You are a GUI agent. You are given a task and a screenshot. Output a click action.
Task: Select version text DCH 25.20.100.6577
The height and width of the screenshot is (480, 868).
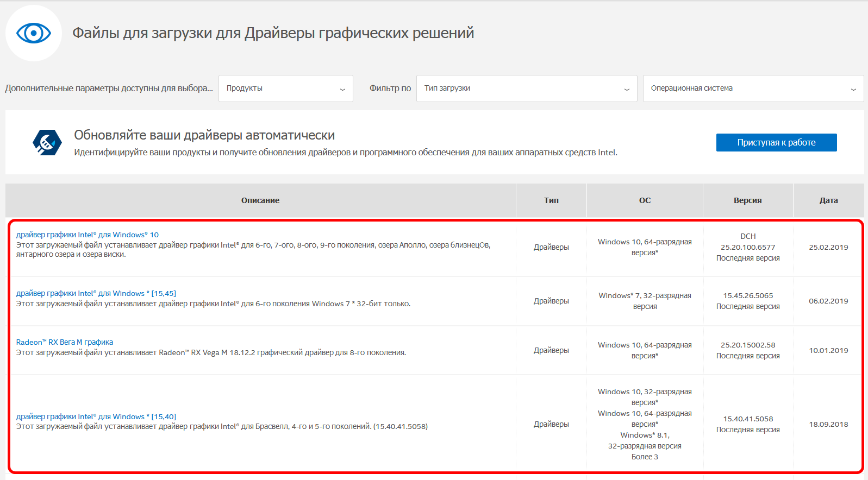tap(748, 242)
